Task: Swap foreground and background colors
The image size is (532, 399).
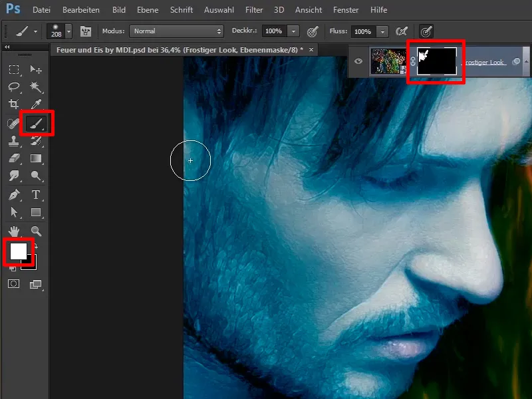Action: [35, 245]
